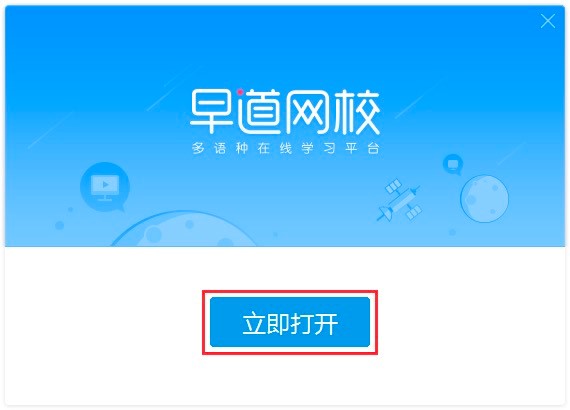
Task: Click the large half planet at banner bottom
Action: pos(183,229)
